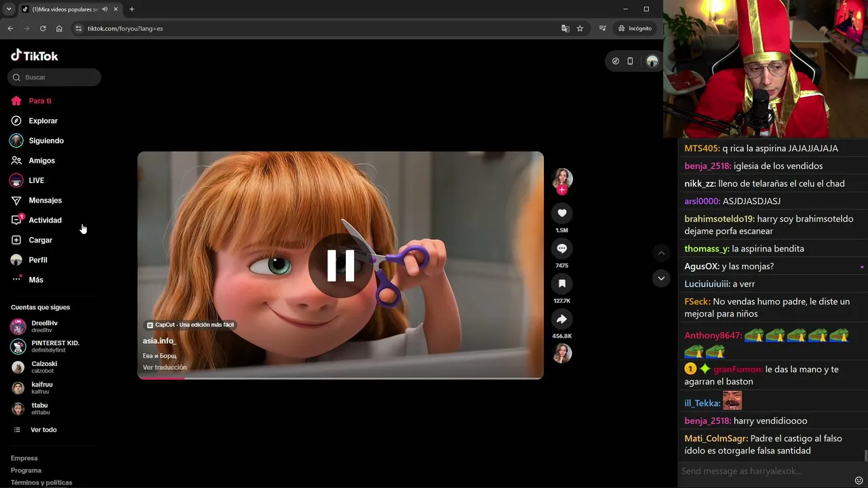Click the Buscar search field
This screenshot has height=488, width=868.
54,77
